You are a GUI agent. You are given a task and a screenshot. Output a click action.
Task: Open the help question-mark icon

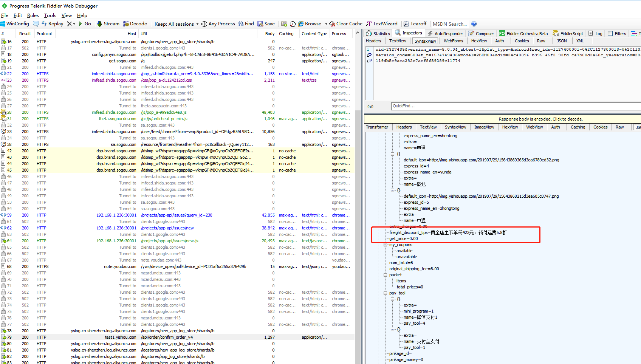pos(474,23)
